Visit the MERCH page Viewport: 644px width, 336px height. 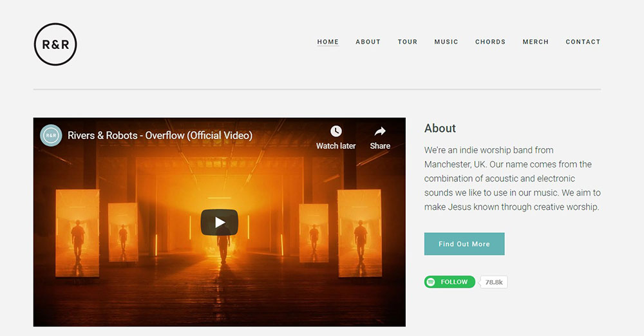pyautogui.click(x=536, y=42)
